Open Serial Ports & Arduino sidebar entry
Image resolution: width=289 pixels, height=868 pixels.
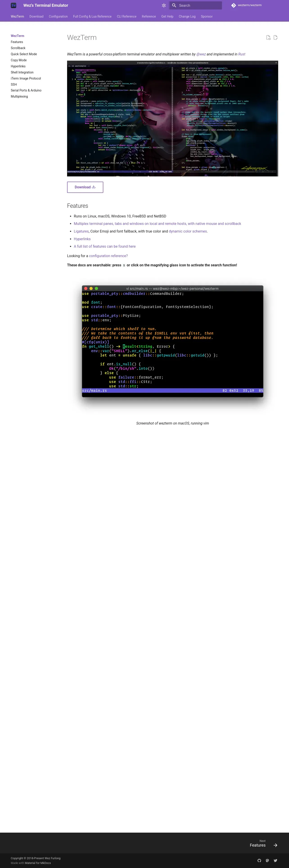point(26,90)
